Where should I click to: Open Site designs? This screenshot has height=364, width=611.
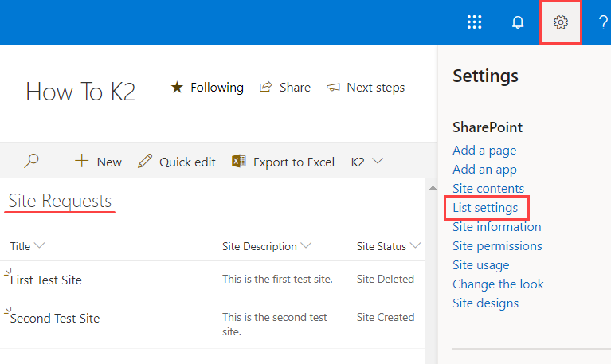coord(485,303)
